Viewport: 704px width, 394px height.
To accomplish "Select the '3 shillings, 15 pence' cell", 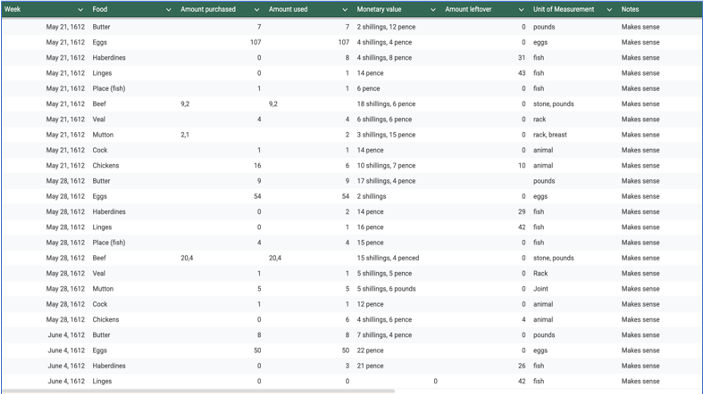I will (x=386, y=135).
